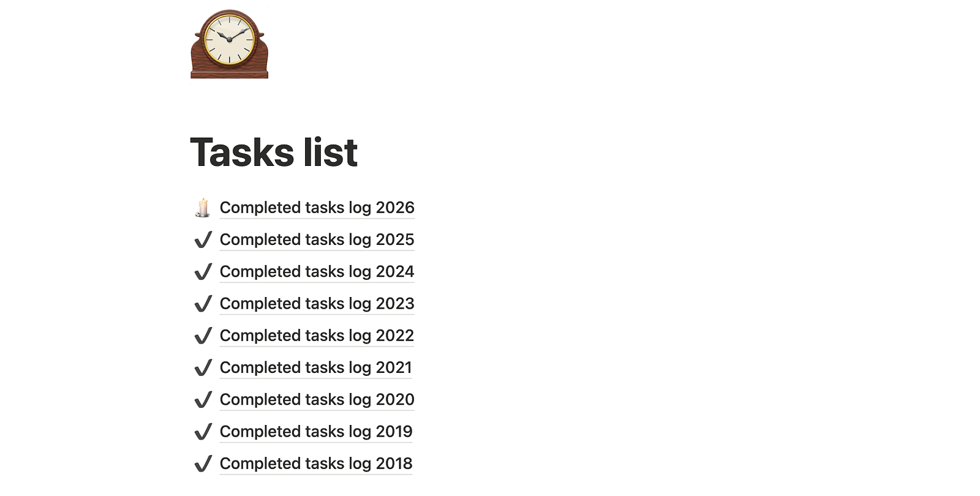The image size is (980, 496).
Task: Click the checkmark icon beside log 2025
Action: [203, 240]
